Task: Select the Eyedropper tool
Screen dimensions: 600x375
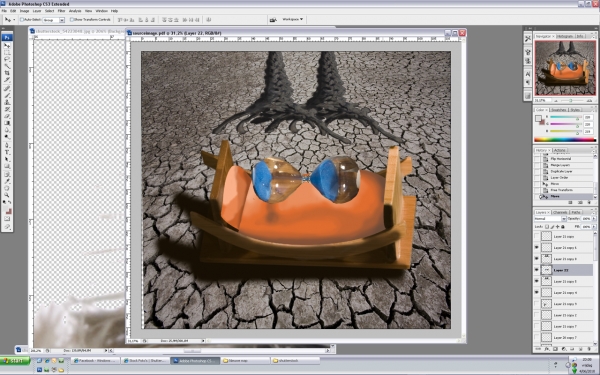Action: pos(7,181)
